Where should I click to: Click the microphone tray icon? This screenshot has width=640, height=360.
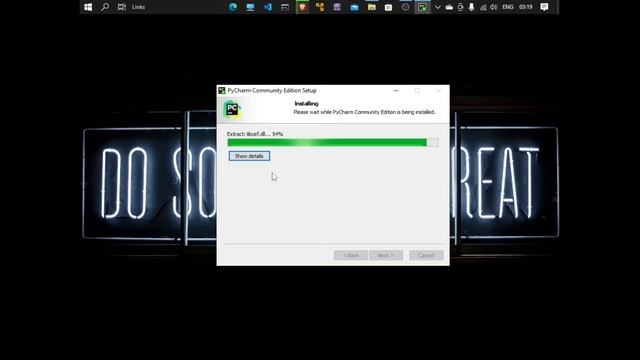coord(471,7)
